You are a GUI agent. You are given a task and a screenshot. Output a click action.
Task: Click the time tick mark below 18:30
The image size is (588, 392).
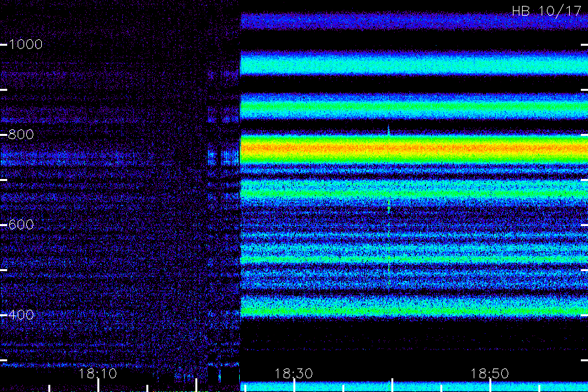[x=295, y=385]
